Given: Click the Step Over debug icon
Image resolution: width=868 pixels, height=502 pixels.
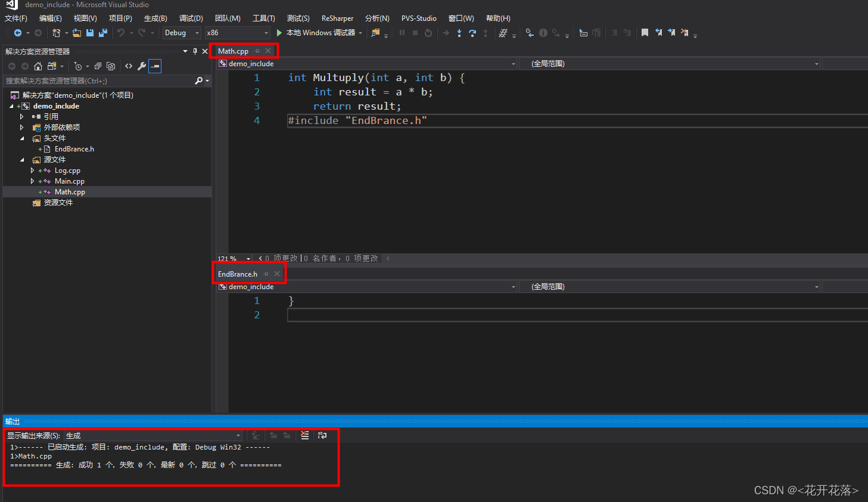Looking at the screenshot, I should tap(472, 33).
